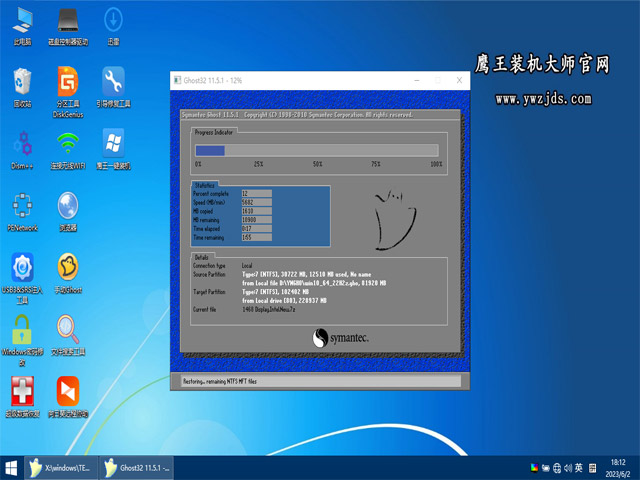Open the 此电脑 desktop icon
This screenshot has height=480, width=640.
tap(22, 27)
